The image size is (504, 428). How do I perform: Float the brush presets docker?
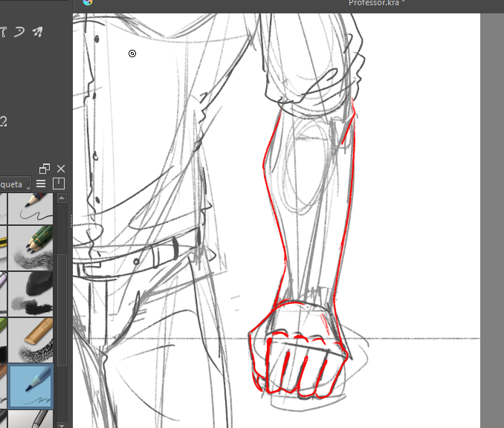pos(45,169)
